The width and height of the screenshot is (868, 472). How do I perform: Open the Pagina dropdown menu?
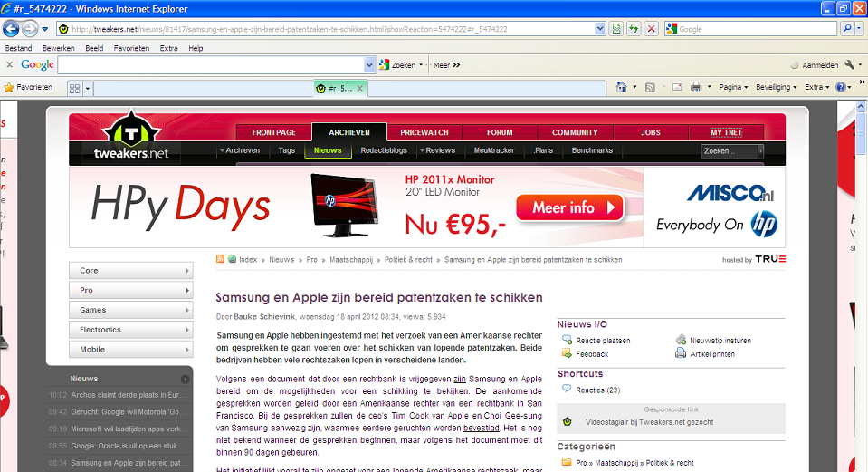tap(733, 87)
